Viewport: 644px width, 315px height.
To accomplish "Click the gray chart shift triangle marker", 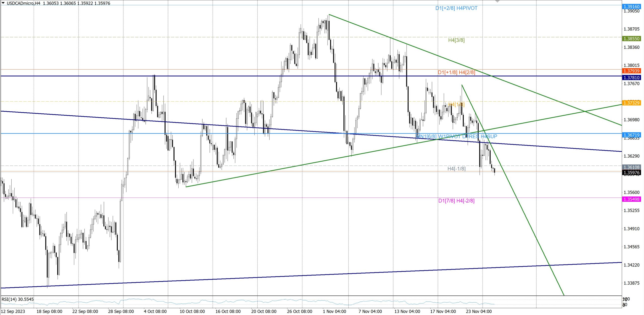I will [x=497, y=1].
